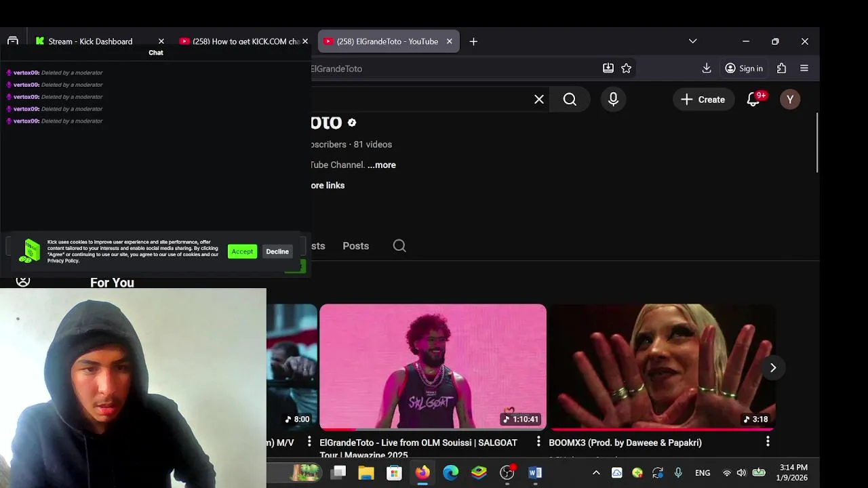The width and height of the screenshot is (868, 488).
Task: Close the Stream - Kick Dashboard tab
Action: click(161, 41)
